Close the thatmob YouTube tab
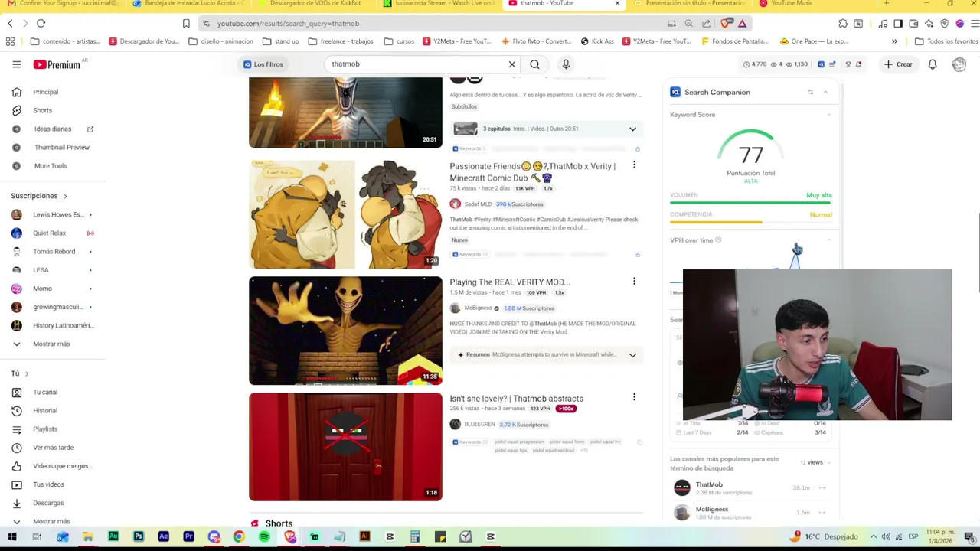The width and height of the screenshot is (980, 551). (617, 3)
